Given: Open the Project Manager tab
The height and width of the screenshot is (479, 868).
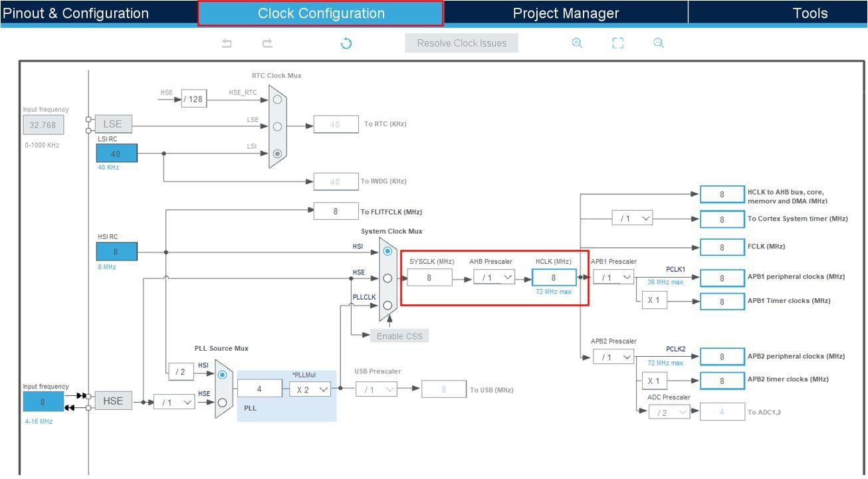Looking at the screenshot, I should [x=566, y=13].
